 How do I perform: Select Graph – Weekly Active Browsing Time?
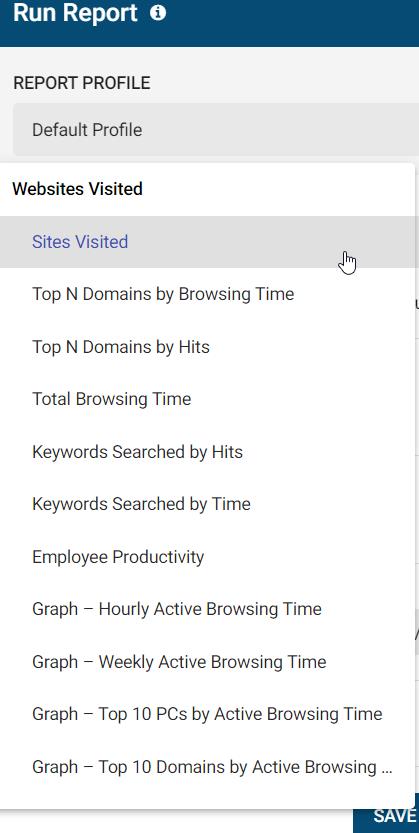[x=207, y=662]
